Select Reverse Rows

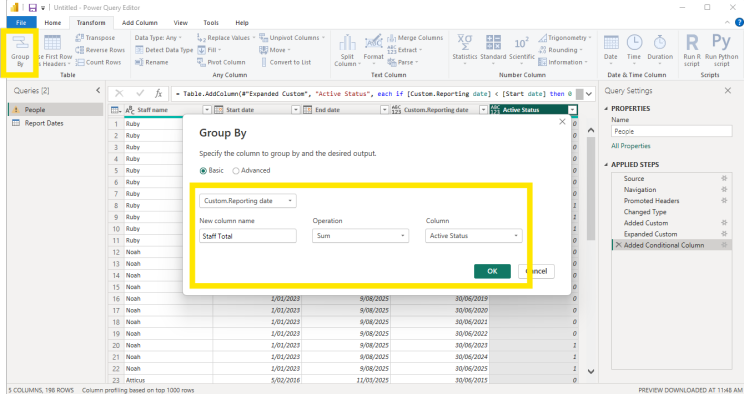[100, 50]
